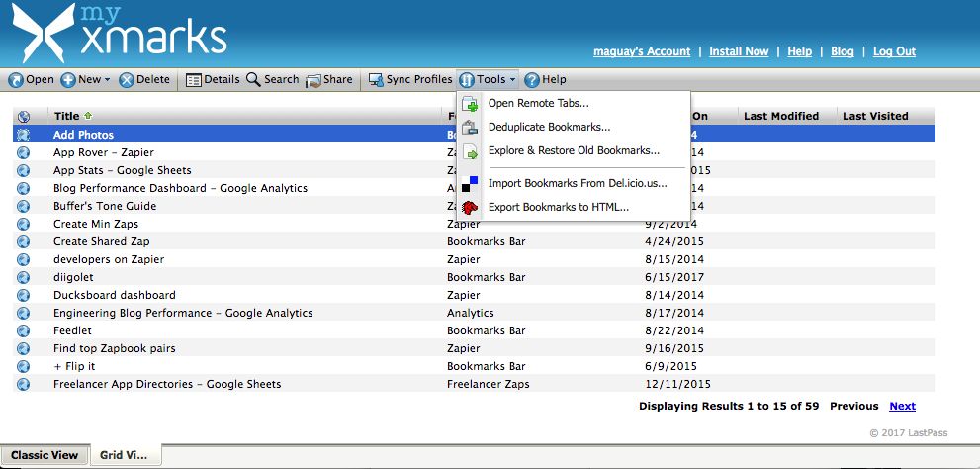This screenshot has height=469, width=980.
Task: Switch to the Grid View tab
Action: (124, 455)
